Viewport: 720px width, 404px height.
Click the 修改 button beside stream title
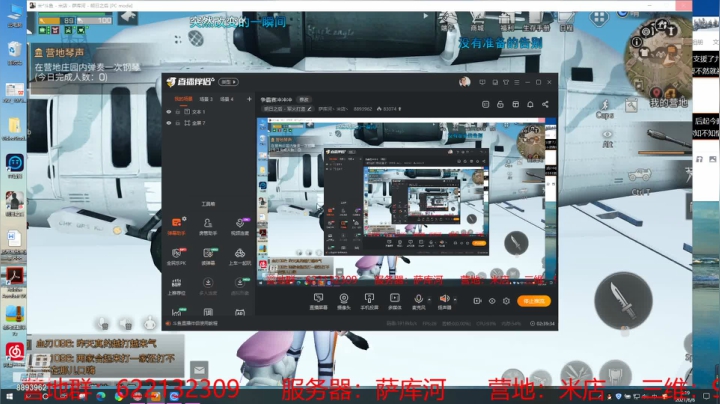coord(304,100)
